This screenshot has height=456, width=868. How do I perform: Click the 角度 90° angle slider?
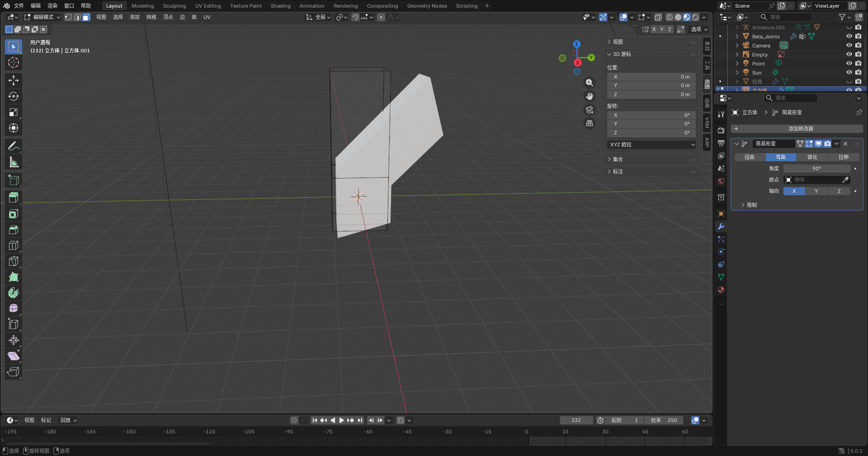click(x=816, y=169)
